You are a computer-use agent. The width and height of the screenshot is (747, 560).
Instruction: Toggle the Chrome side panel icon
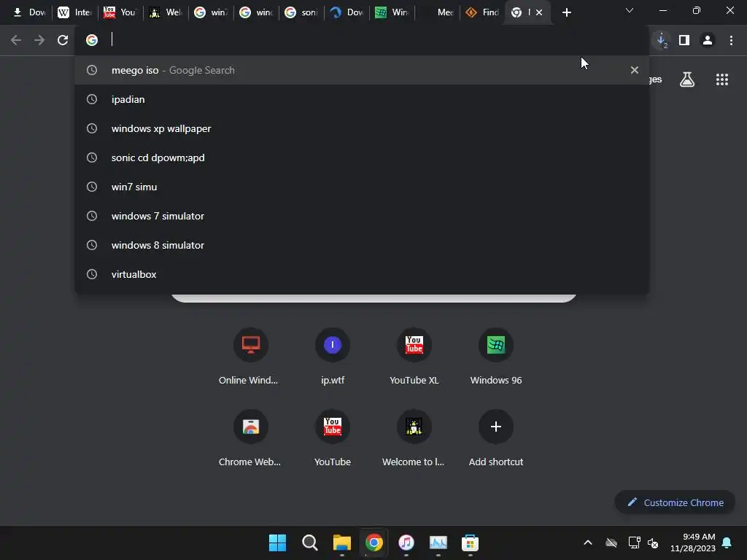coord(684,40)
